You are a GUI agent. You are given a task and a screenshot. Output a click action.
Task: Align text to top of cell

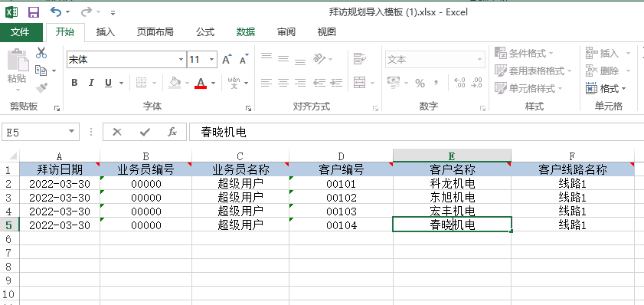tap(266, 56)
